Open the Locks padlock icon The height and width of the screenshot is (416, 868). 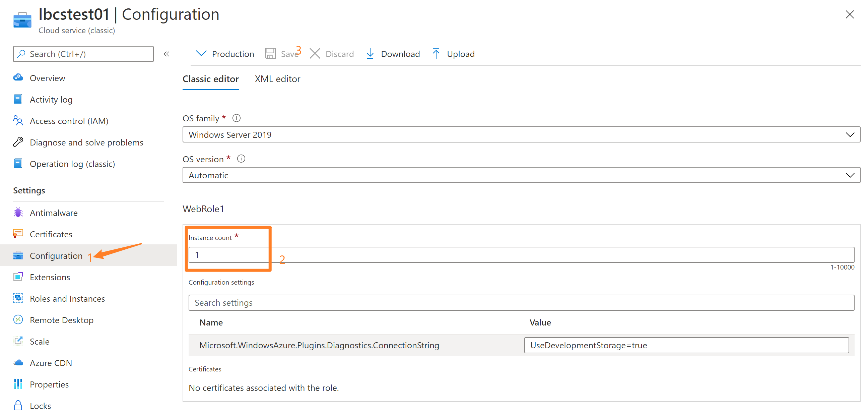coord(18,406)
